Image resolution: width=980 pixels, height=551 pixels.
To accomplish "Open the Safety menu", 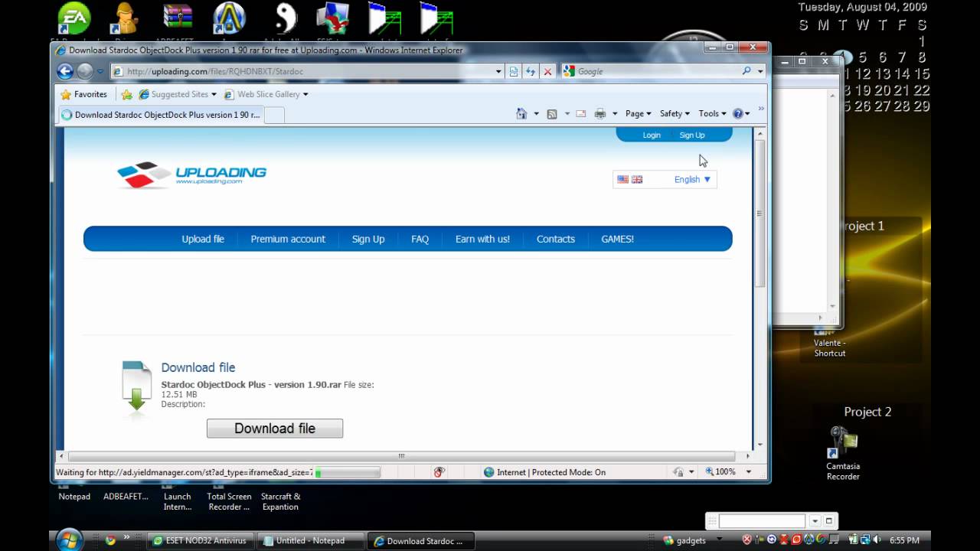I will (x=675, y=113).
